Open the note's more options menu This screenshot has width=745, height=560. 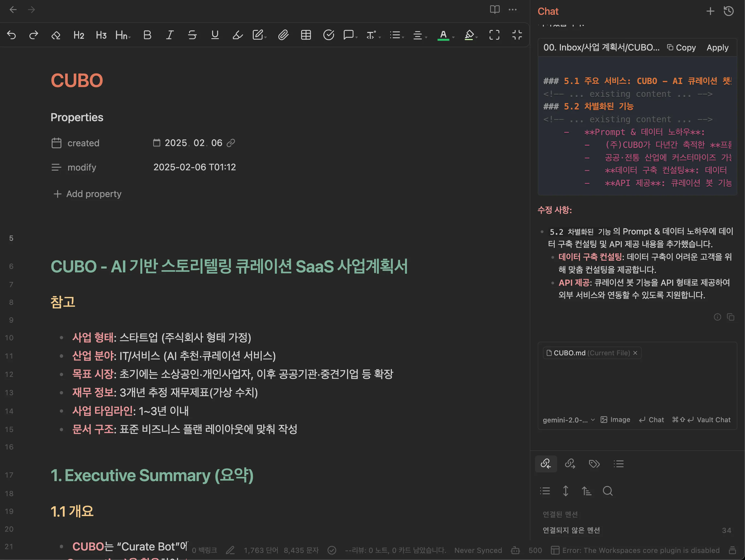point(513,10)
